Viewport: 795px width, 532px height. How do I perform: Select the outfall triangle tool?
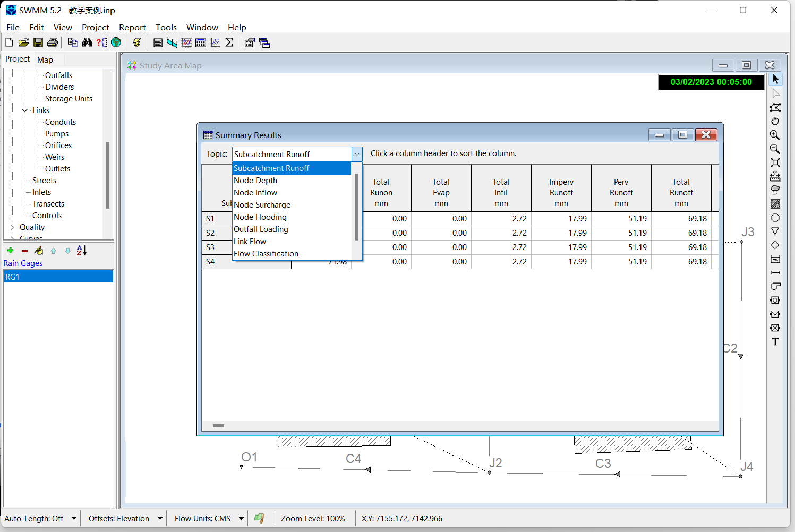(x=775, y=231)
